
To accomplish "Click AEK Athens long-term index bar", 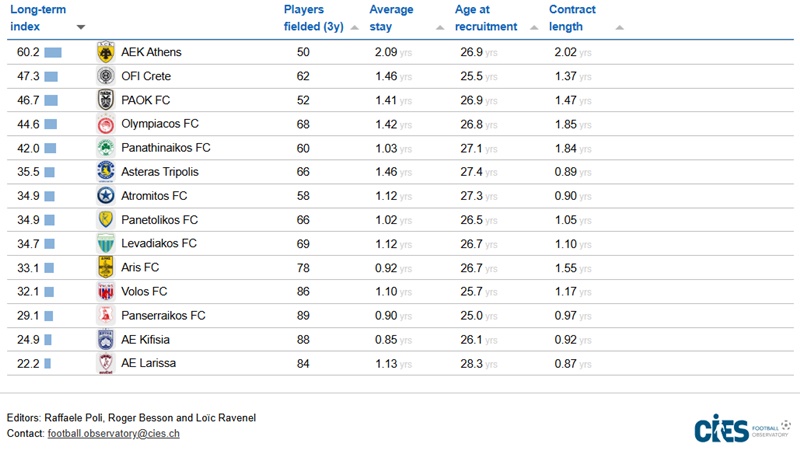I will click(53, 52).
